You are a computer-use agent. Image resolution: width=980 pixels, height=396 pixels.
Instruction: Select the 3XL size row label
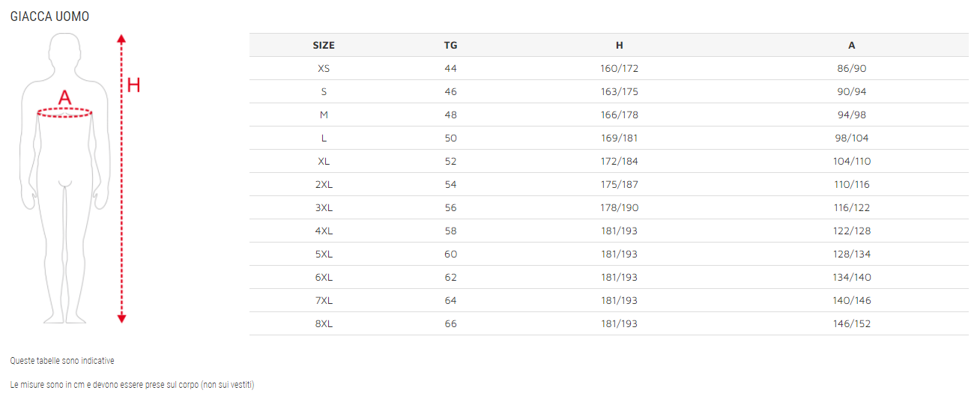click(x=324, y=207)
